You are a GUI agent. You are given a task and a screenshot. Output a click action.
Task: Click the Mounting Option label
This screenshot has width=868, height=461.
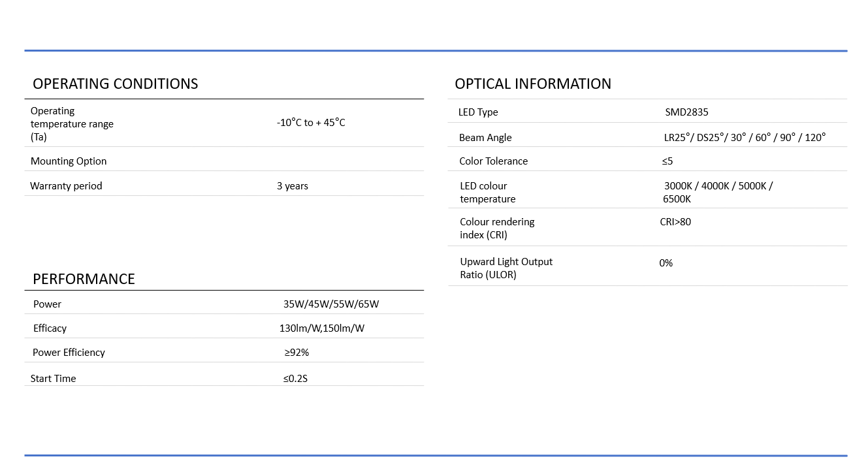tap(69, 161)
